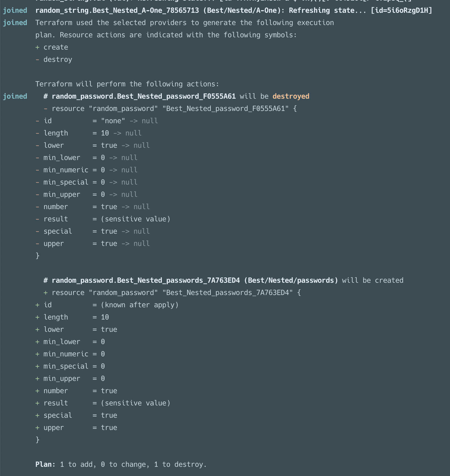Click the orange "destroyed" word
The width and height of the screenshot is (450, 476).
coord(291,96)
